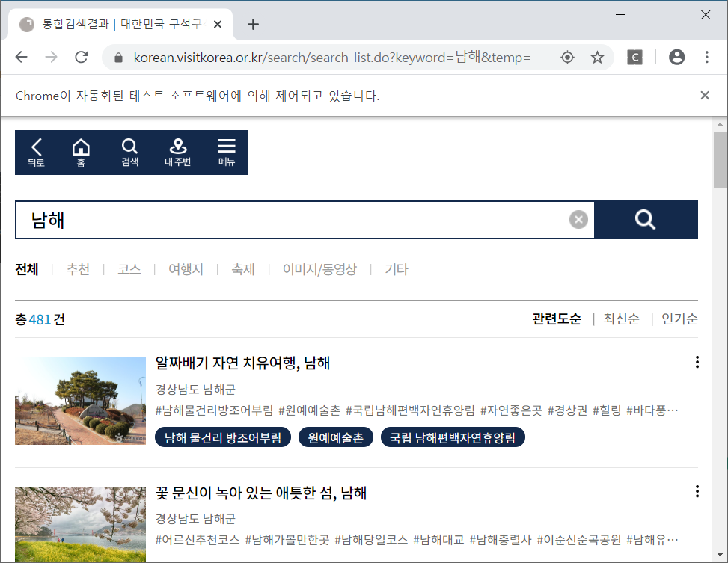Sort results by 최신순
Screen dimensions: 728x563
point(621,319)
